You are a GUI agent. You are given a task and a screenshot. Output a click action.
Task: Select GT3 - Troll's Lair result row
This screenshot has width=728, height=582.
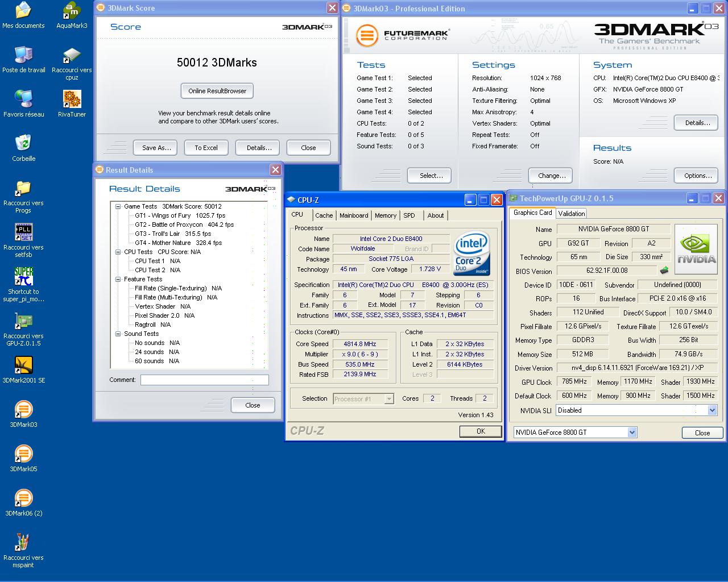[x=173, y=234]
